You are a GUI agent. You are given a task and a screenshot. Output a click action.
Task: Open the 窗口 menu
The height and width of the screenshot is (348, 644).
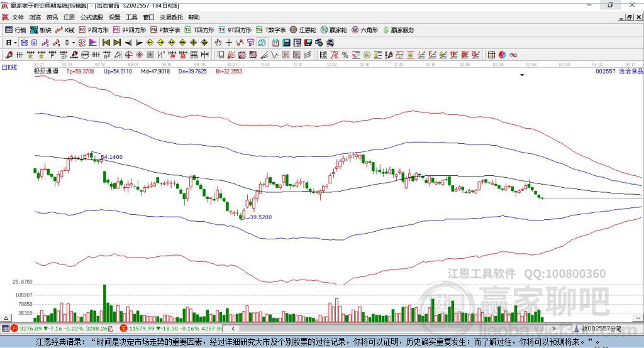pyautogui.click(x=148, y=17)
